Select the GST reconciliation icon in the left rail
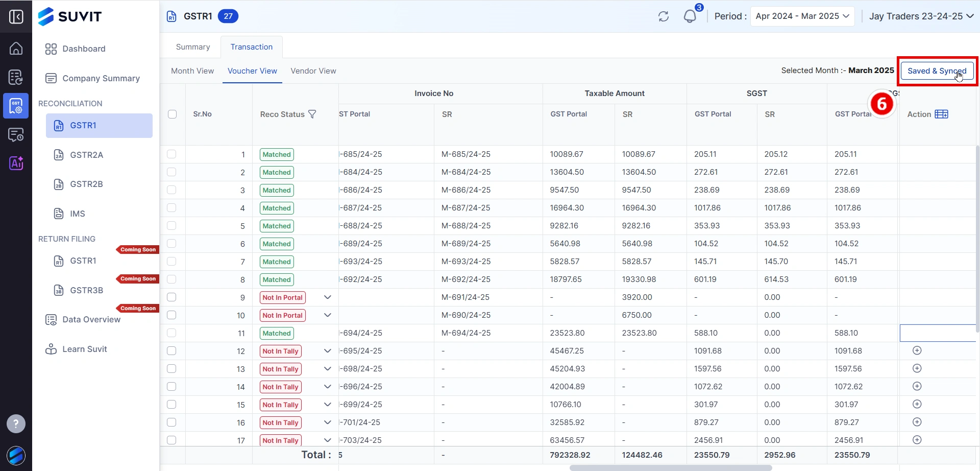Viewport: 980px width, 471px height. (16, 106)
